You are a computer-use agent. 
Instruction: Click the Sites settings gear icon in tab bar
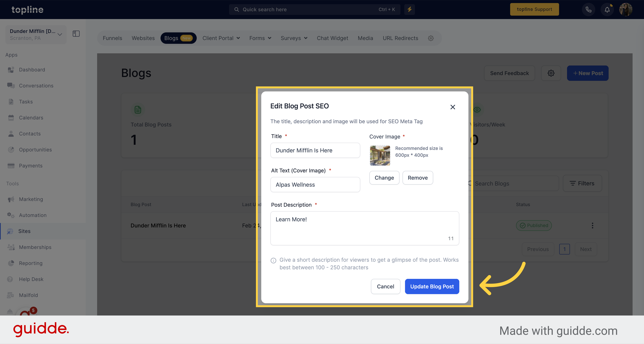pyautogui.click(x=431, y=38)
